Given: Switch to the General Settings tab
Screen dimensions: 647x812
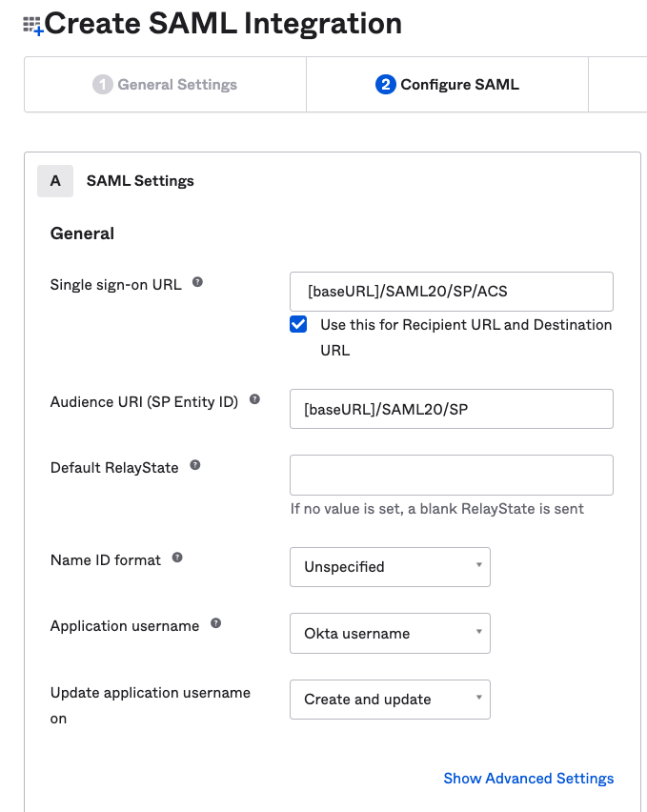Looking at the screenshot, I should tap(164, 84).
